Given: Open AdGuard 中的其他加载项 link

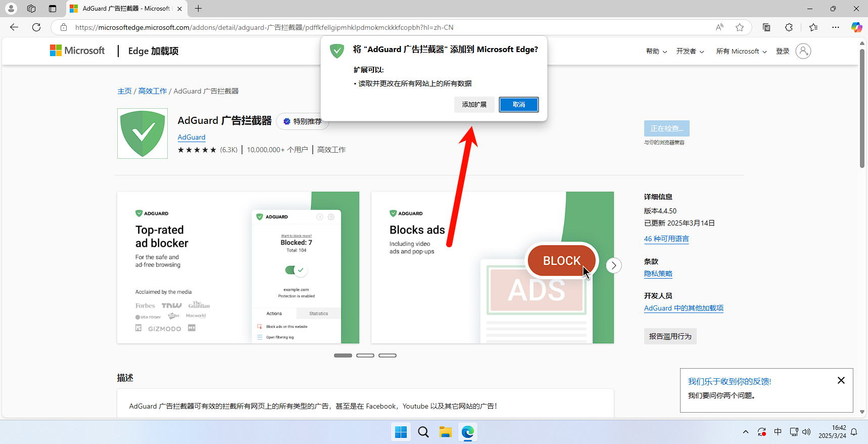Looking at the screenshot, I should click(x=684, y=308).
